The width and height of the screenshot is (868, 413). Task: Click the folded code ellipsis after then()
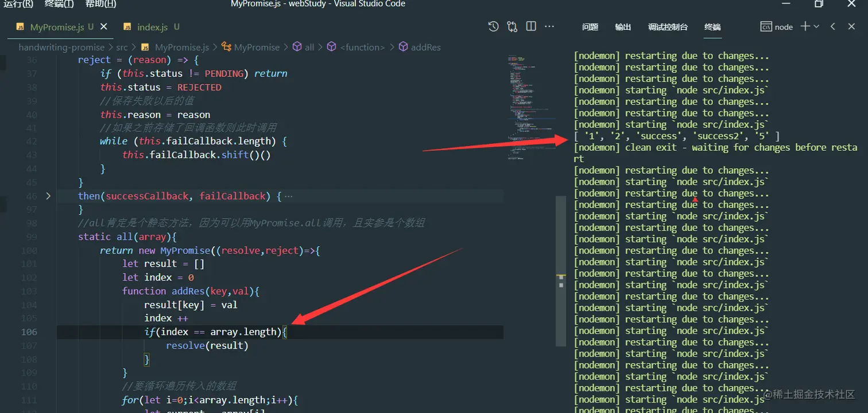[x=288, y=197]
